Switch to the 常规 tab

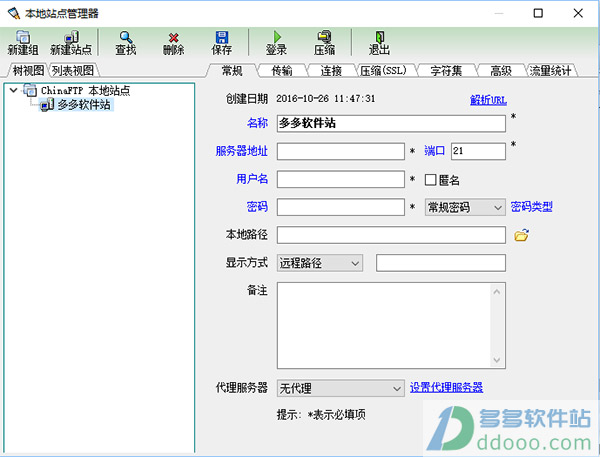(232, 71)
